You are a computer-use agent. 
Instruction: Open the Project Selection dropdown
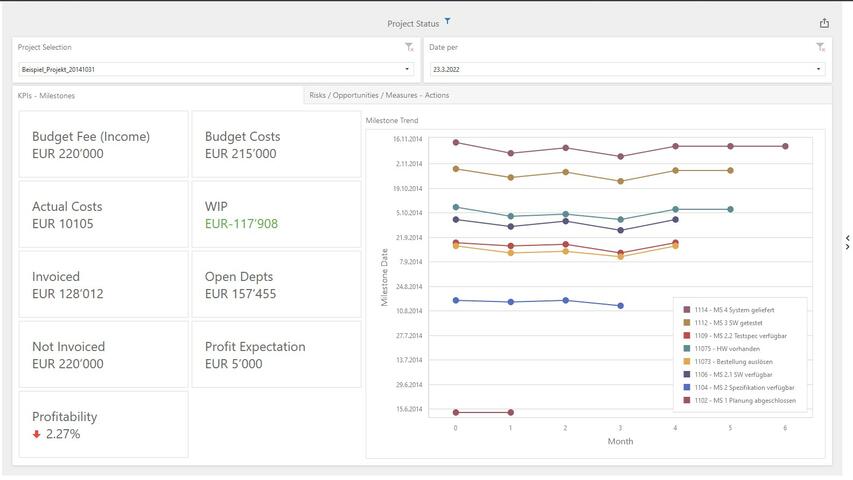click(407, 70)
